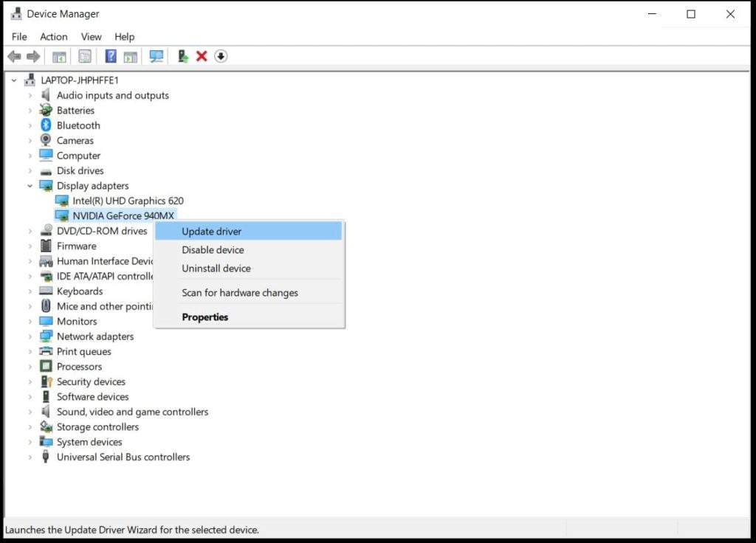The height and width of the screenshot is (543, 756).
Task: Select the Network adapters label
Action: click(95, 336)
